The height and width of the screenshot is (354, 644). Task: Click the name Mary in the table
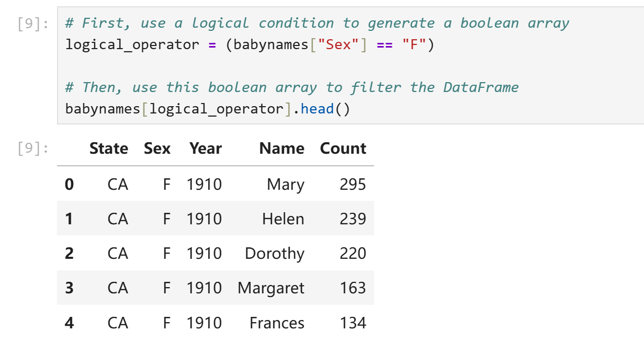[285, 185]
